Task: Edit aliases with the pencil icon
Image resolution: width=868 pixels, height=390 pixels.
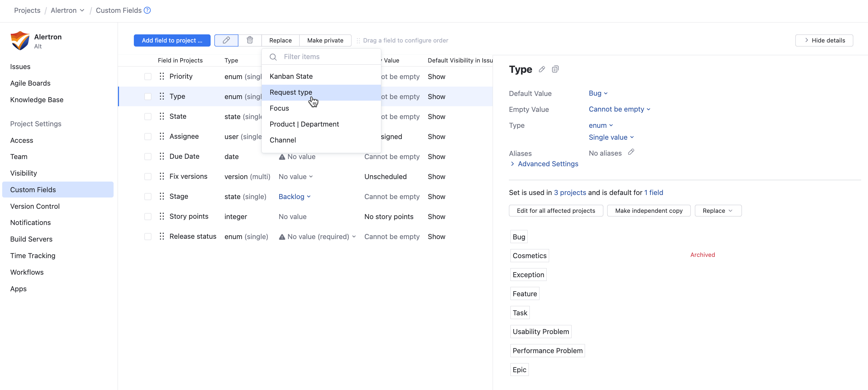Action: [x=631, y=152]
